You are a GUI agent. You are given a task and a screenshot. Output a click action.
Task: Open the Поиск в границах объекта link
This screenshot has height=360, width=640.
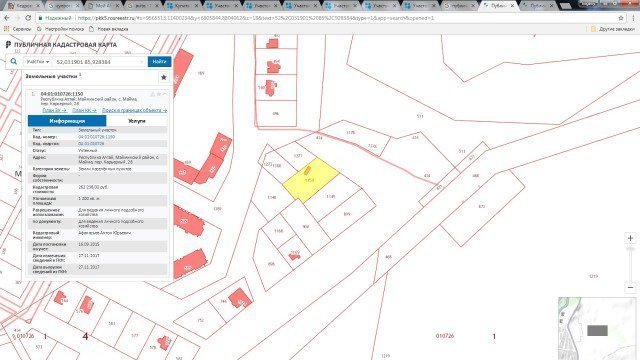[134, 110]
